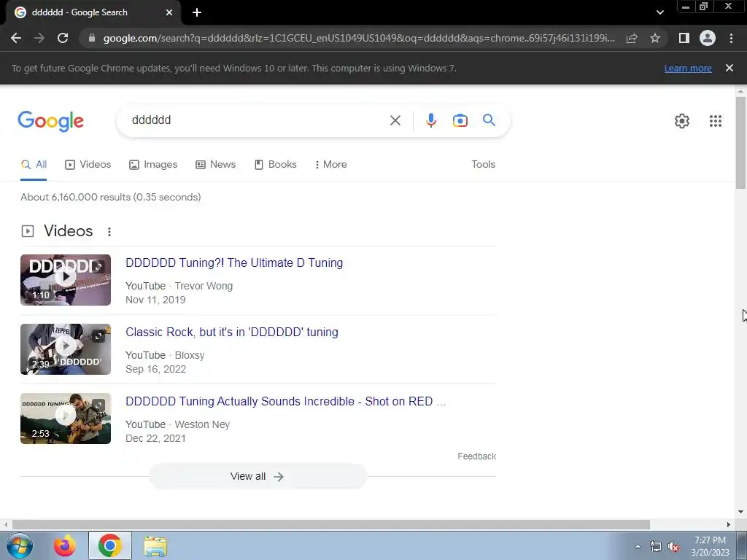
Task: Open Windows Explorer from taskbar
Action: pyautogui.click(x=155, y=546)
